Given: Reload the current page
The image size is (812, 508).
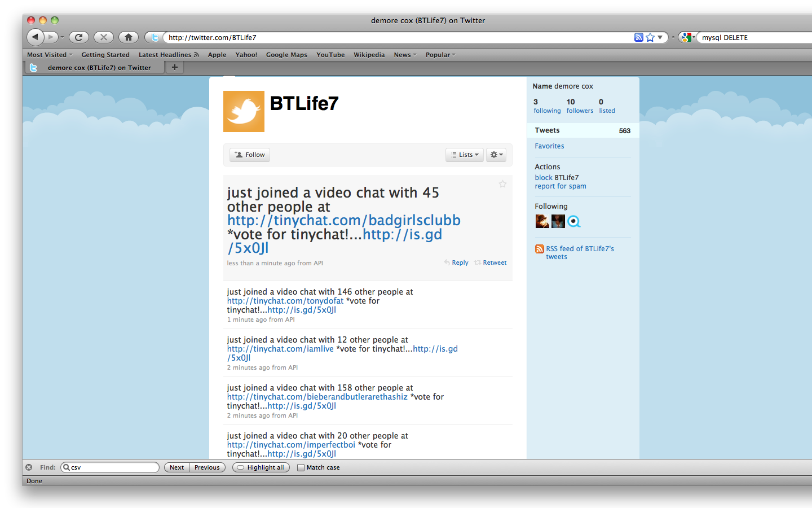Looking at the screenshot, I should tap(78, 37).
